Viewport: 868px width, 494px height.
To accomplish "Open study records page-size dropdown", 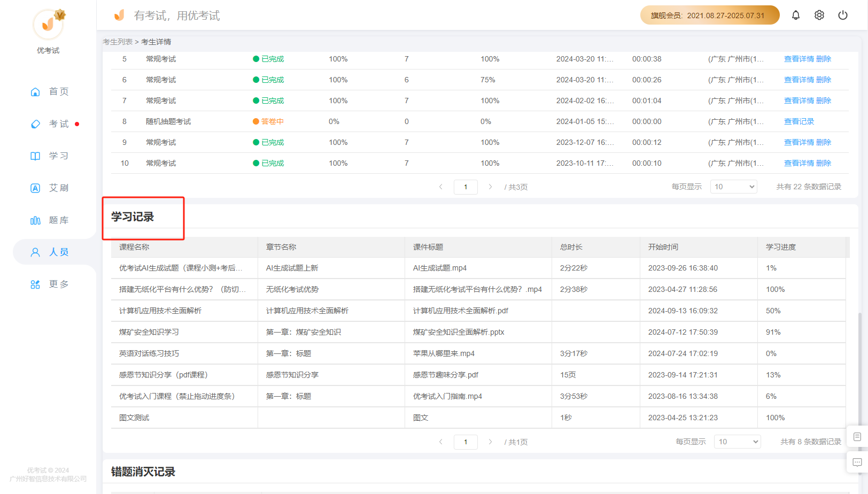I will [738, 442].
